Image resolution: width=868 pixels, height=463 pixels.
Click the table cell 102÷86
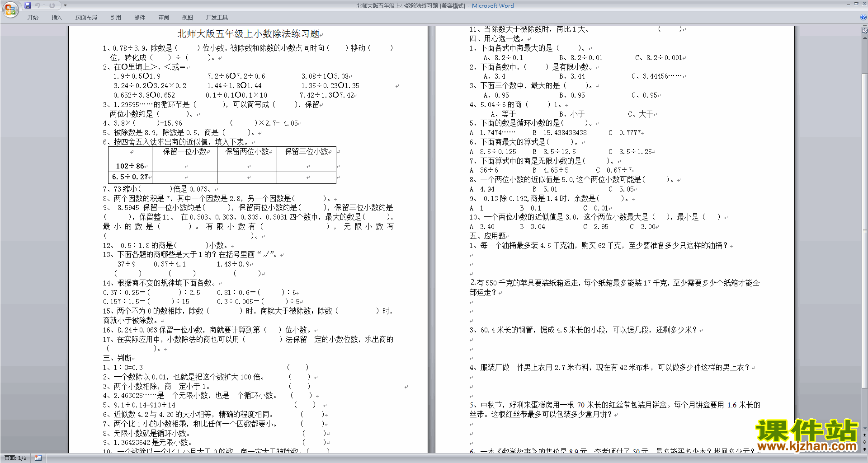tap(130, 166)
